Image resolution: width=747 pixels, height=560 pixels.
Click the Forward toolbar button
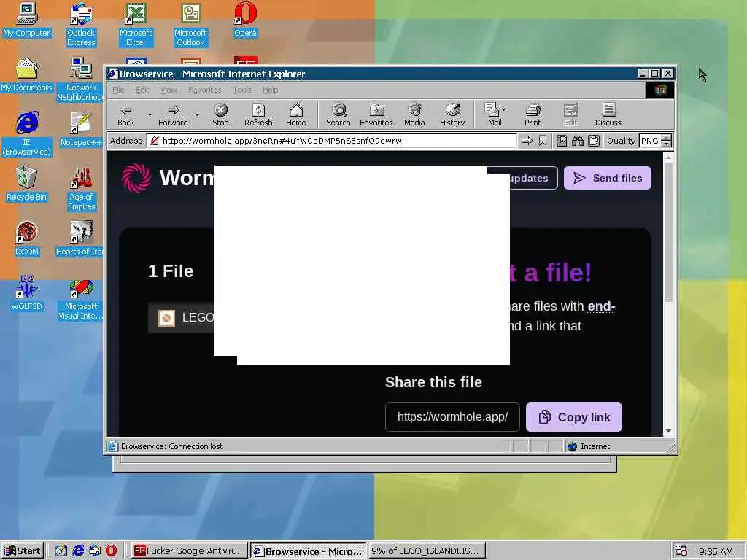pyautogui.click(x=173, y=114)
